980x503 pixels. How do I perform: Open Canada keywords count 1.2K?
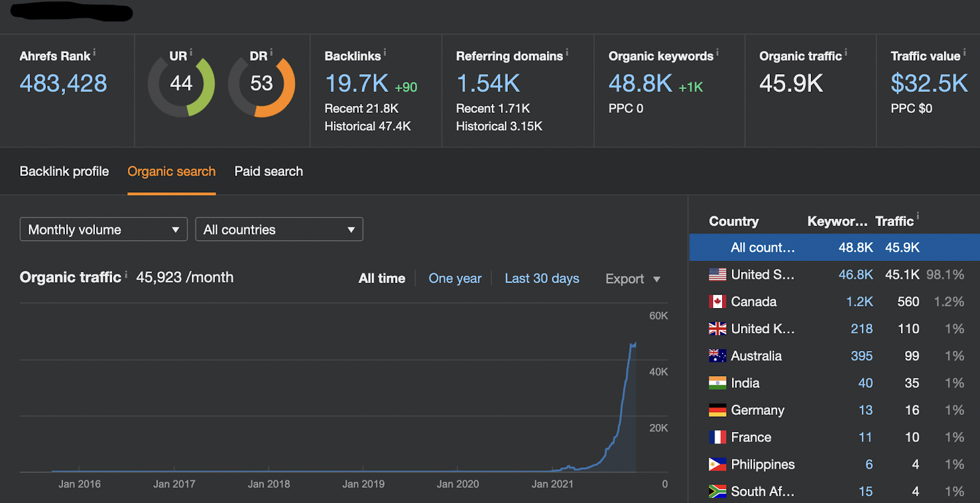pos(859,301)
